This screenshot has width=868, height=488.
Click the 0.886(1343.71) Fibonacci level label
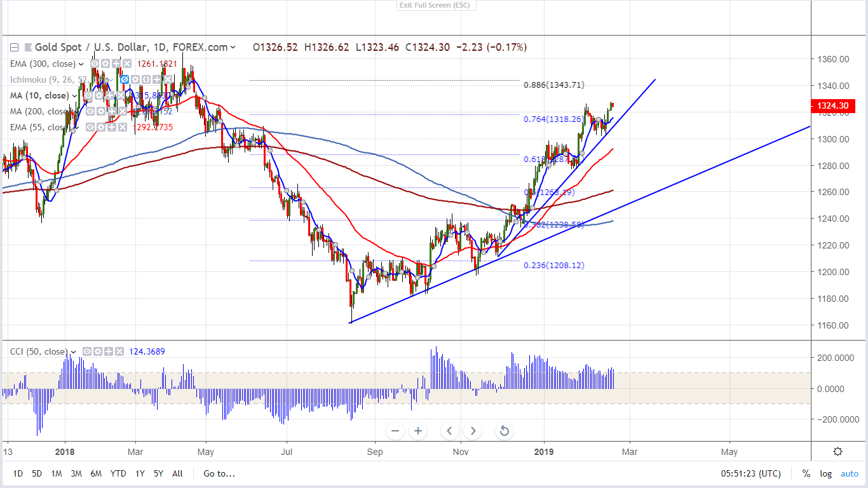(x=553, y=85)
